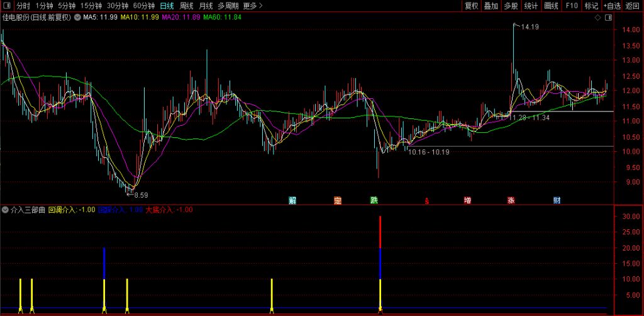The height and width of the screenshot is (316, 644).
Task: Click the +自选 add to watchlist button
Action: pyautogui.click(x=611, y=6)
